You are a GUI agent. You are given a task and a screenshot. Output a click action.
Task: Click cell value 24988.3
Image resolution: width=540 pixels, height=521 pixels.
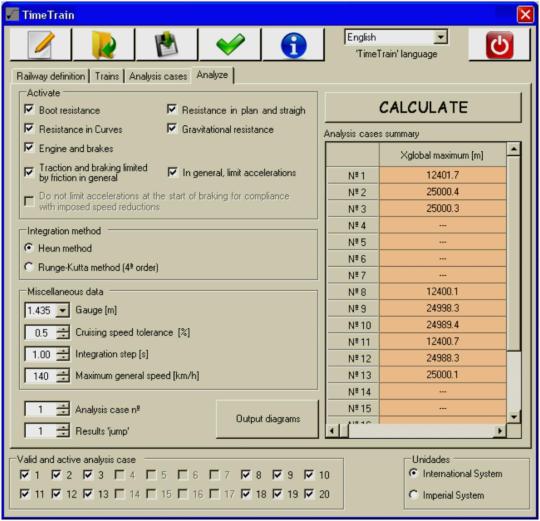click(x=443, y=358)
